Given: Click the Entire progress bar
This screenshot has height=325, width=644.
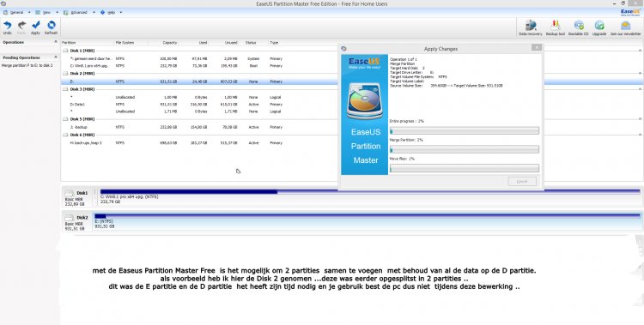Looking at the screenshot, I should (x=464, y=131).
